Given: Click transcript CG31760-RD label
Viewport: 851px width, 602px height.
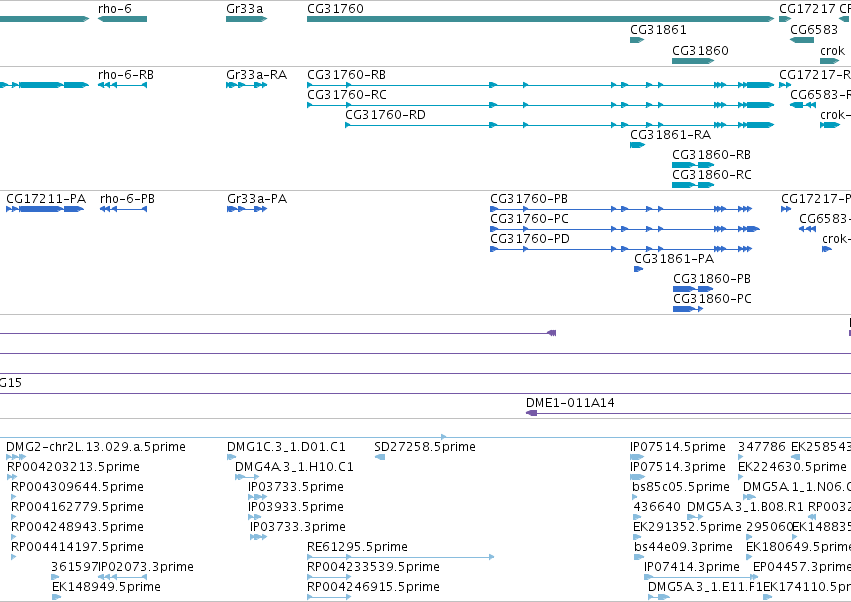Looking at the screenshot, I should click(x=385, y=115).
